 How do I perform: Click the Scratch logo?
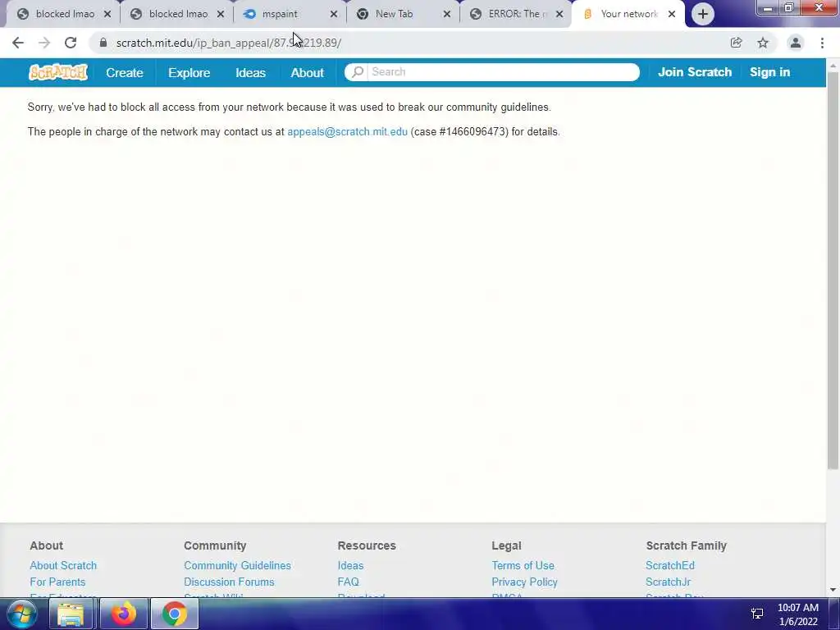(x=58, y=72)
